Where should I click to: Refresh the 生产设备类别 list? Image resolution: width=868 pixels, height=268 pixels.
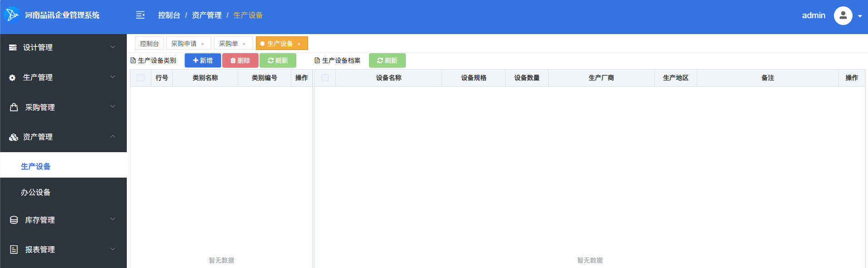tap(278, 60)
